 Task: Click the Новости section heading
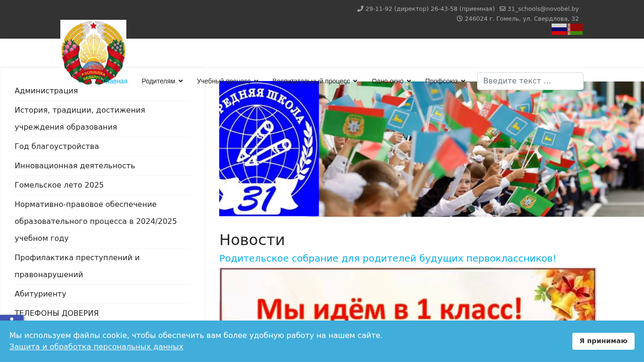pyautogui.click(x=252, y=240)
